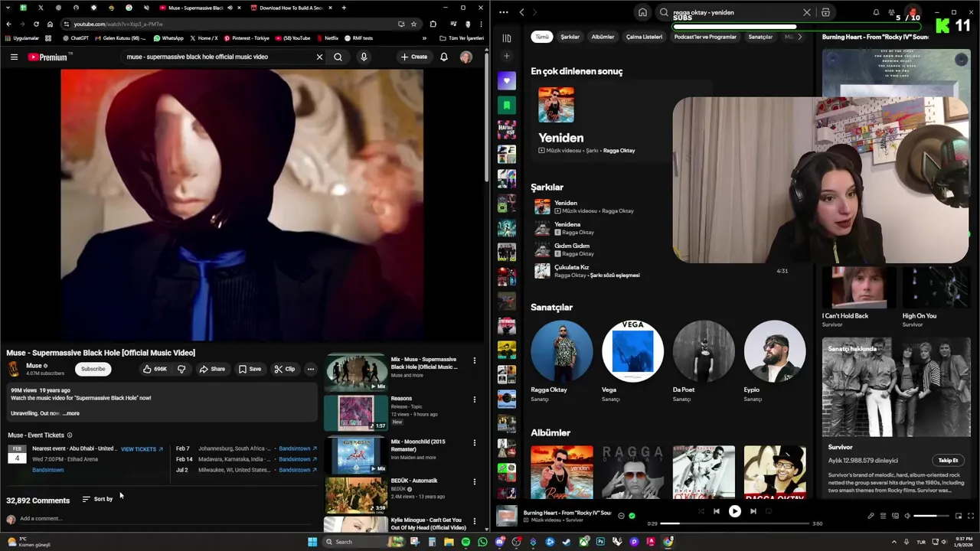The image size is (980, 551).
Task: Dislike the Muse video
Action: click(181, 369)
